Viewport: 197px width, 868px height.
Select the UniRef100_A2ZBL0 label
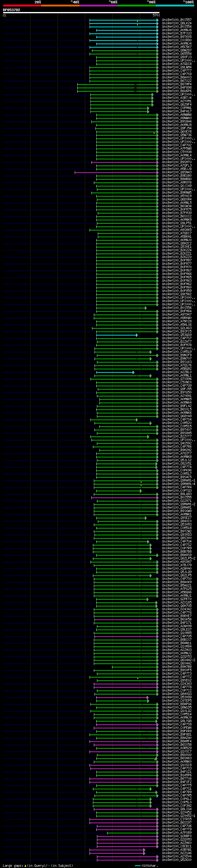(176, 372)
